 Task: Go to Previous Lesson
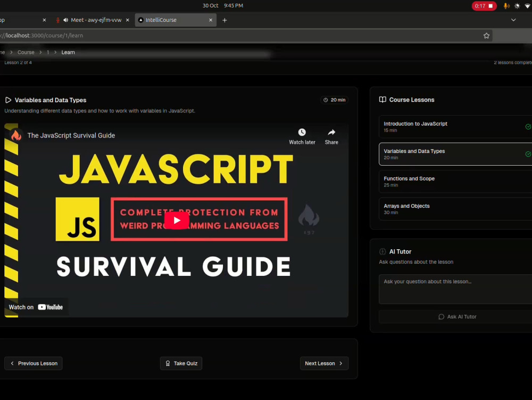coord(33,363)
